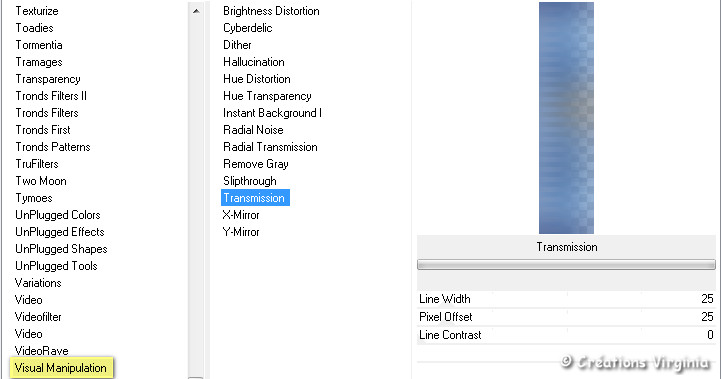722x379 pixels.
Task: Choose the Hue Distortion filter
Action: [x=257, y=79]
